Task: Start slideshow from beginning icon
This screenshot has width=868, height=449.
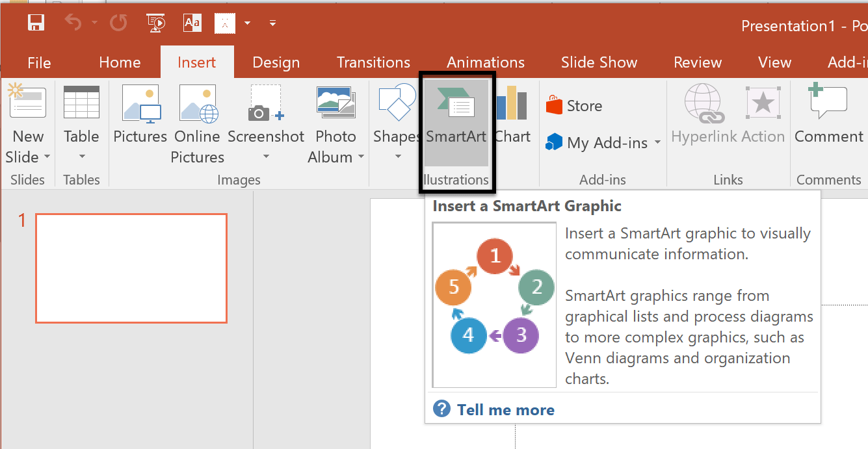Action: [156, 23]
